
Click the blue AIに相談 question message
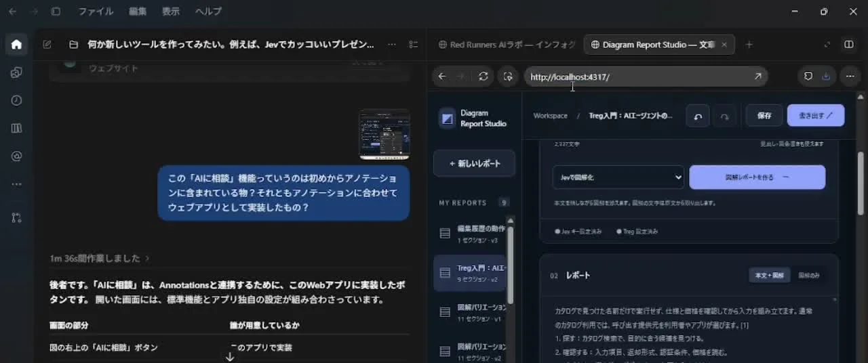pos(283,193)
